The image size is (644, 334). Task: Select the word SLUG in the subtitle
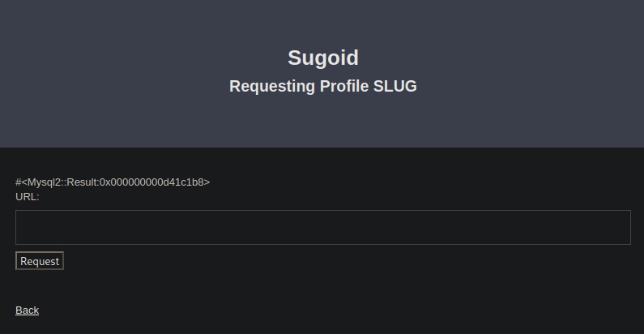(395, 86)
